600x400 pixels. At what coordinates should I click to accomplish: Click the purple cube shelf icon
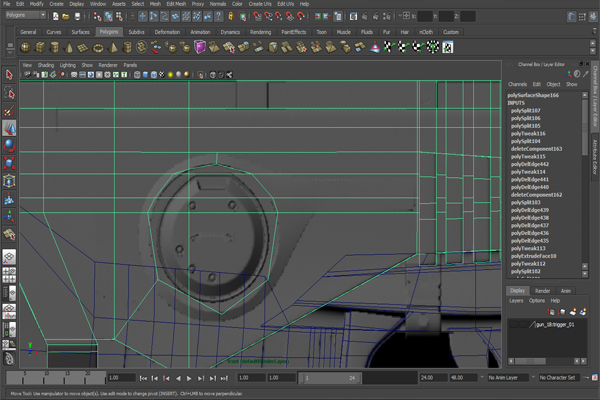click(200, 47)
